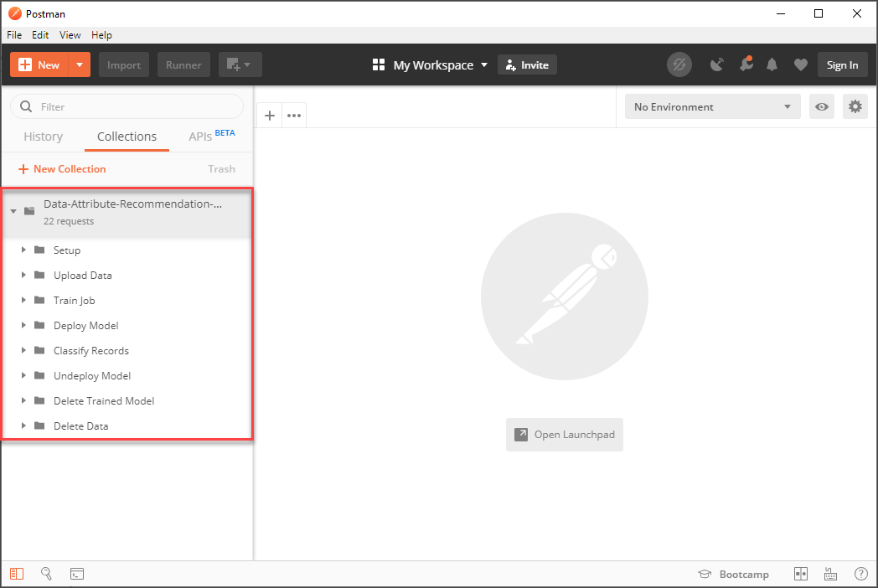Screen dimensions: 878x588
Task: Click the Classify Records folder icon
Action: pos(39,351)
